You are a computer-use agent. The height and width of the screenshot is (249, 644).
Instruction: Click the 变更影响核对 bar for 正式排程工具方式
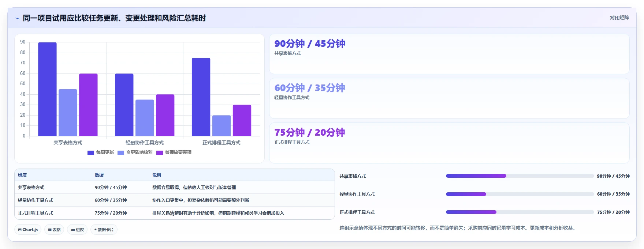(x=222, y=126)
